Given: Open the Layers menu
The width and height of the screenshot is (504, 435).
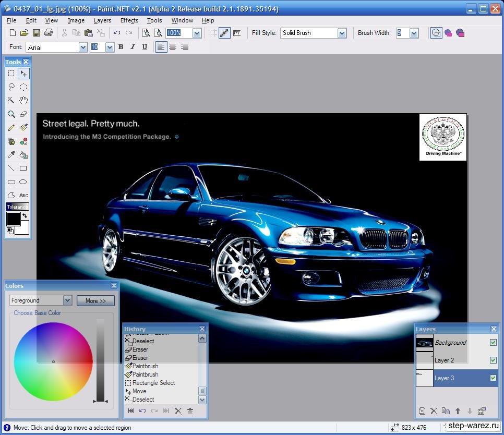Looking at the screenshot, I should coord(102,20).
